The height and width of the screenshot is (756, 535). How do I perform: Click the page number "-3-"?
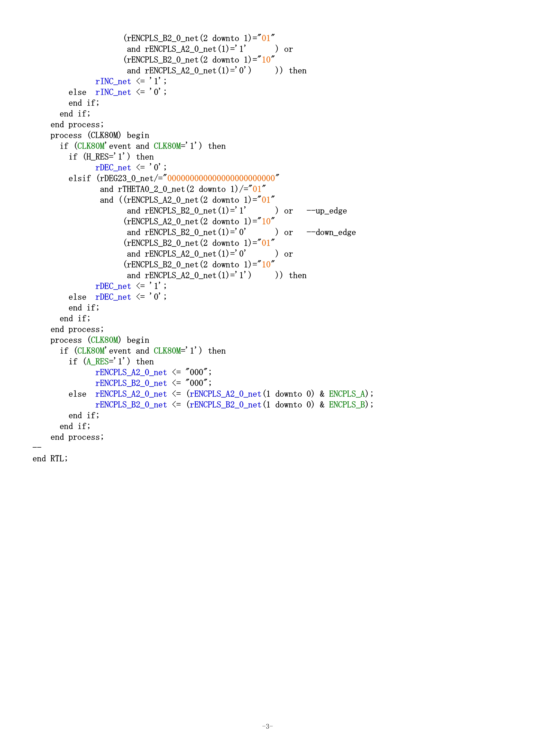[x=267, y=726]
